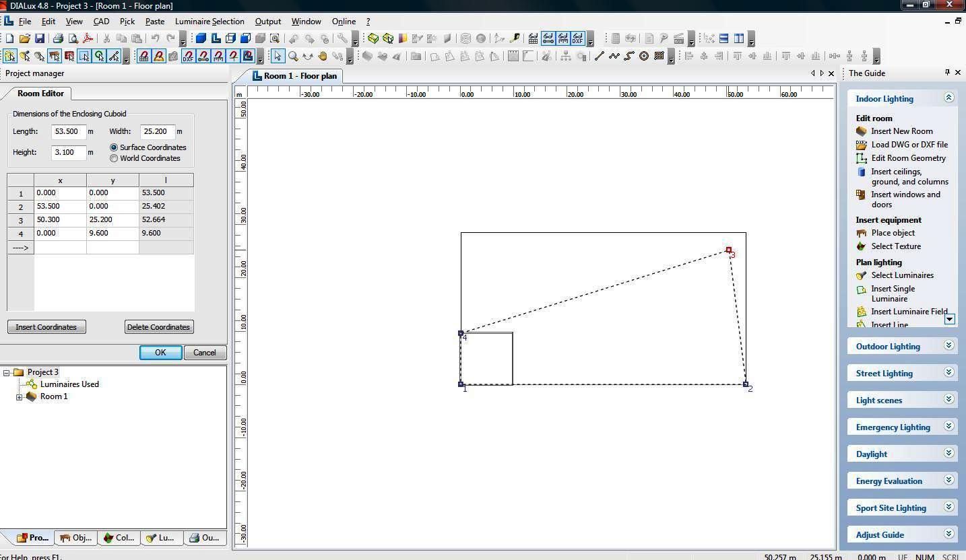This screenshot has width=966, height=560.
Task: Click the Delete Coordinates button
Action: [x=159, y=327]
